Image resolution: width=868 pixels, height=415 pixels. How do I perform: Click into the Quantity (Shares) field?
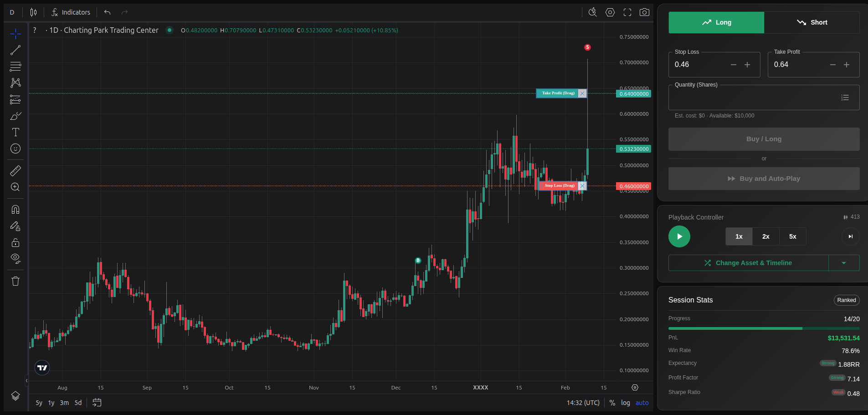(752, 97)
